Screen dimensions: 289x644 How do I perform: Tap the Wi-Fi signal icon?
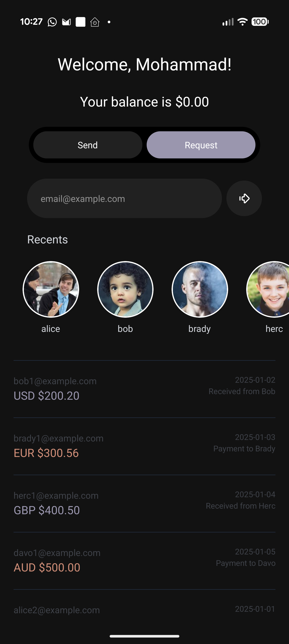(x=242, y=22)
